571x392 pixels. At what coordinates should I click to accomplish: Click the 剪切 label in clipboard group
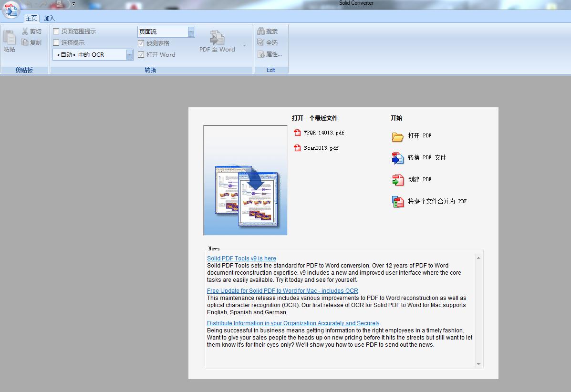click(36, 31)
